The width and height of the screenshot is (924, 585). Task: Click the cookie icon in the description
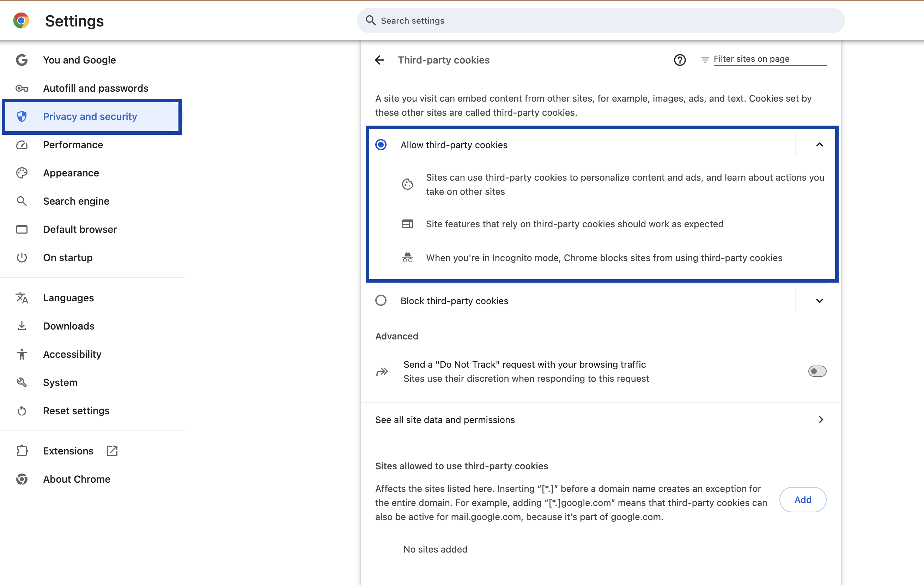[407, 184]
